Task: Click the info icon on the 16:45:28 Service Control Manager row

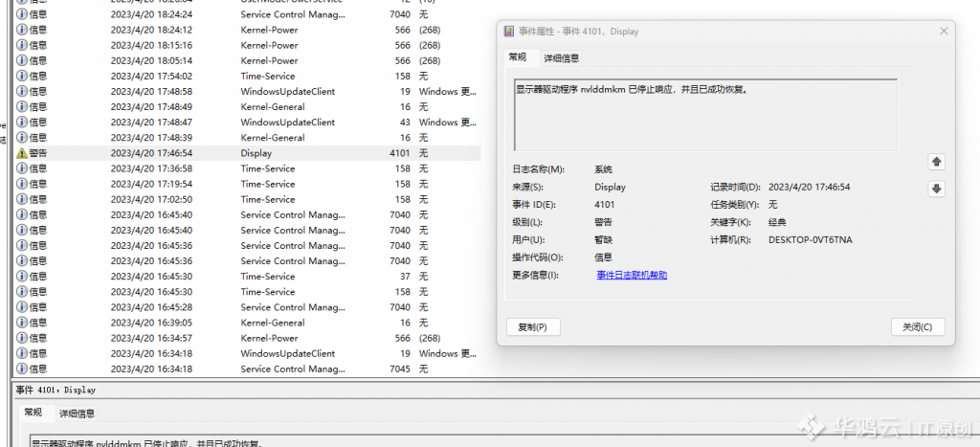Action: point(22,307)
